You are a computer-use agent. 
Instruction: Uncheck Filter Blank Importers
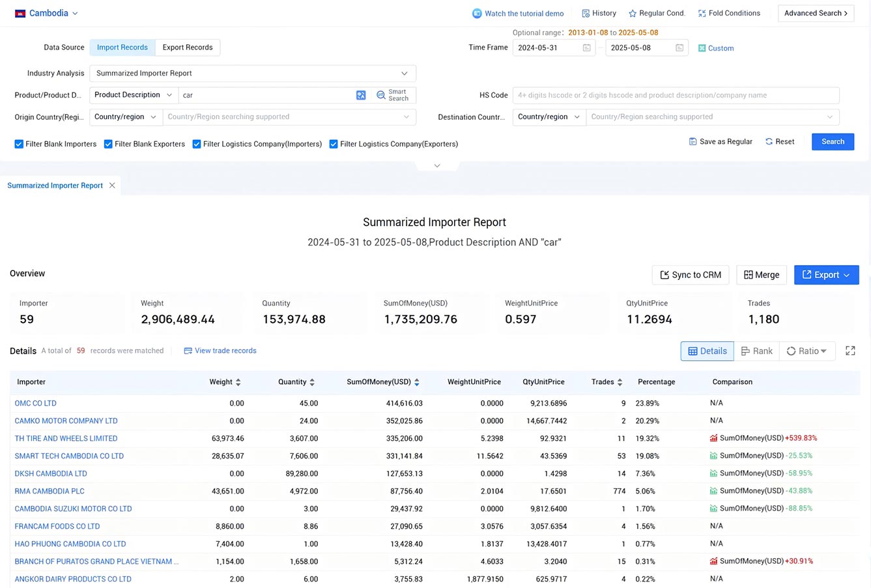[19, 144]
